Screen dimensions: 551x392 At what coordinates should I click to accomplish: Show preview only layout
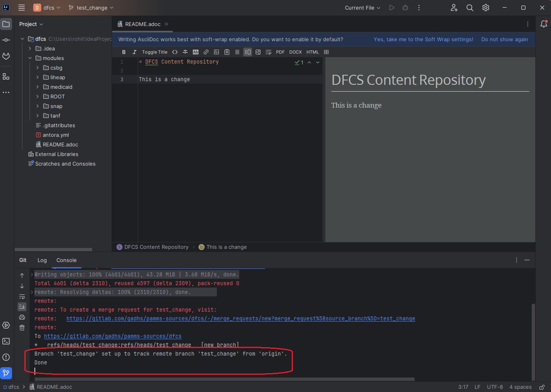tap(258, 52)
